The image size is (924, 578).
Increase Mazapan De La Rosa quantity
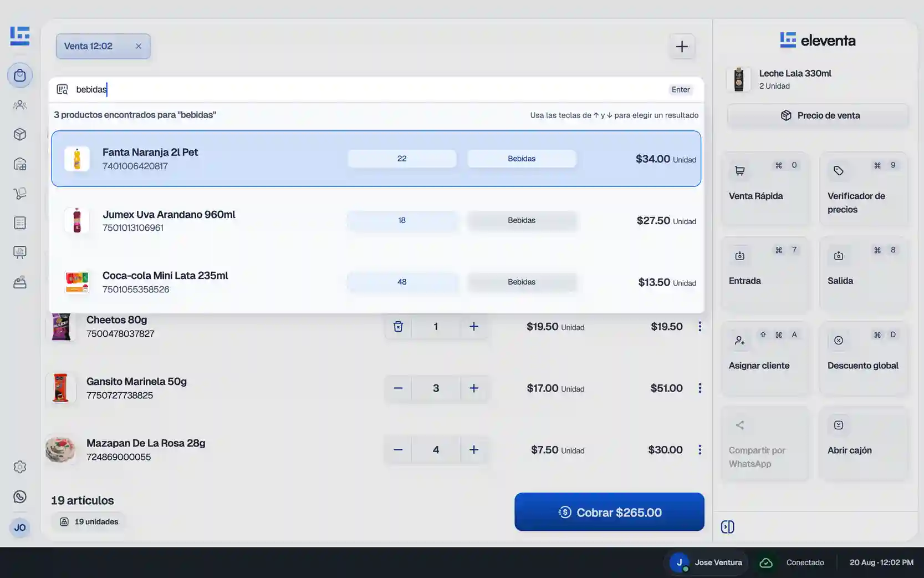(474, 449)
